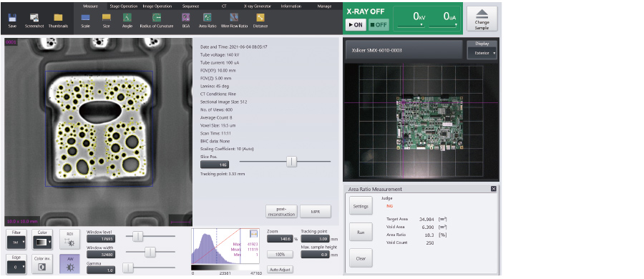Click the NG judge result text
Image resolution: width=644 pixels, height=279 pixels.
pyautogui.click(x=389, y=206)
